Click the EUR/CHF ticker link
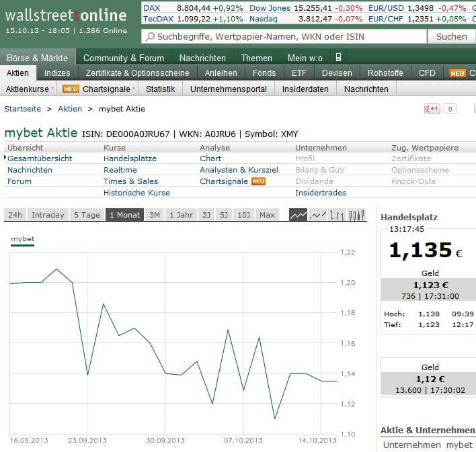 (385, 19)
